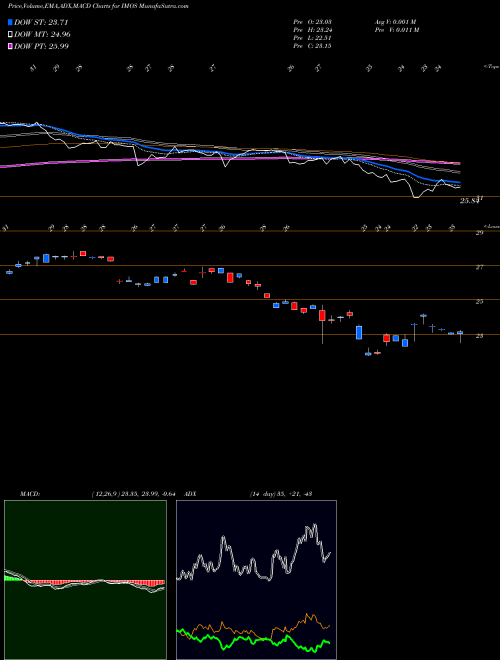Click the last candlestick on the price chart

(x=460, y=335)
